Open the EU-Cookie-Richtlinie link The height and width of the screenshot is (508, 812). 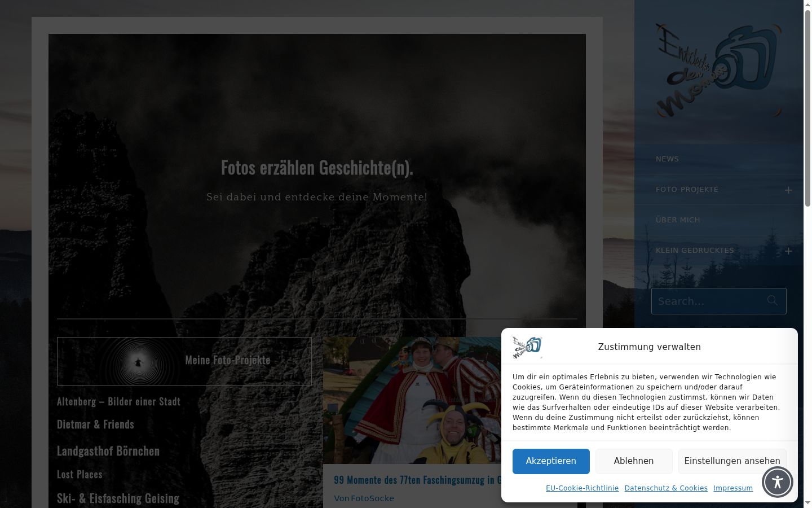[x=582, y=488]
